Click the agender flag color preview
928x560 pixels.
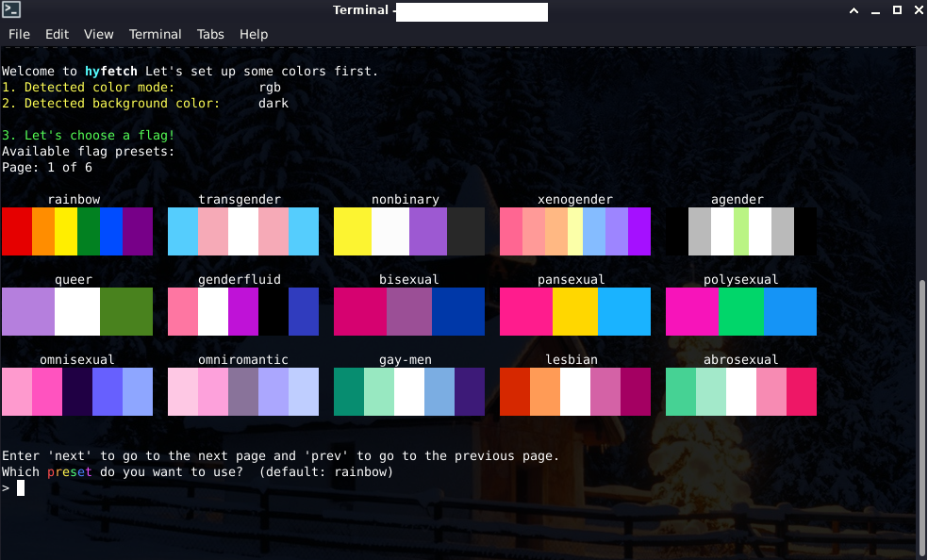pyautogui.click(x=741, y=232)
